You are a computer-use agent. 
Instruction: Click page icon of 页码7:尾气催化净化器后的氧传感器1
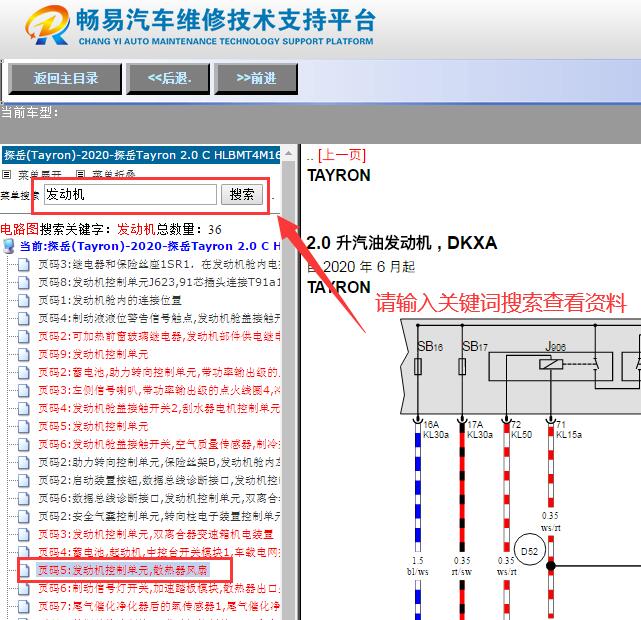pyautogui.click(x=24, y=606)
